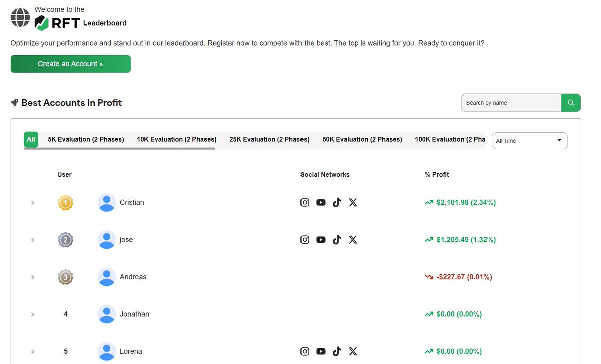Open jose's TikTok icon

click(x=337, y=240)
